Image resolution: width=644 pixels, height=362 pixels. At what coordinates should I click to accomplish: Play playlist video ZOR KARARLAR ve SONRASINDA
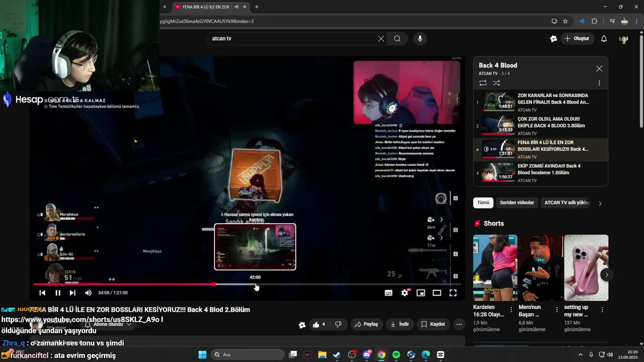(x=541, y=102)
